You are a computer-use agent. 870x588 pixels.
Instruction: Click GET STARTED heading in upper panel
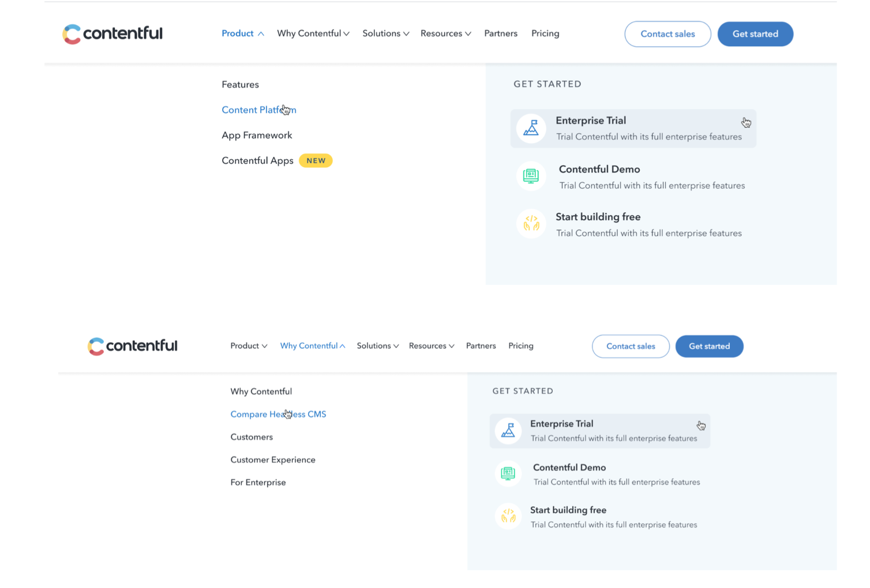click(547, 84)
